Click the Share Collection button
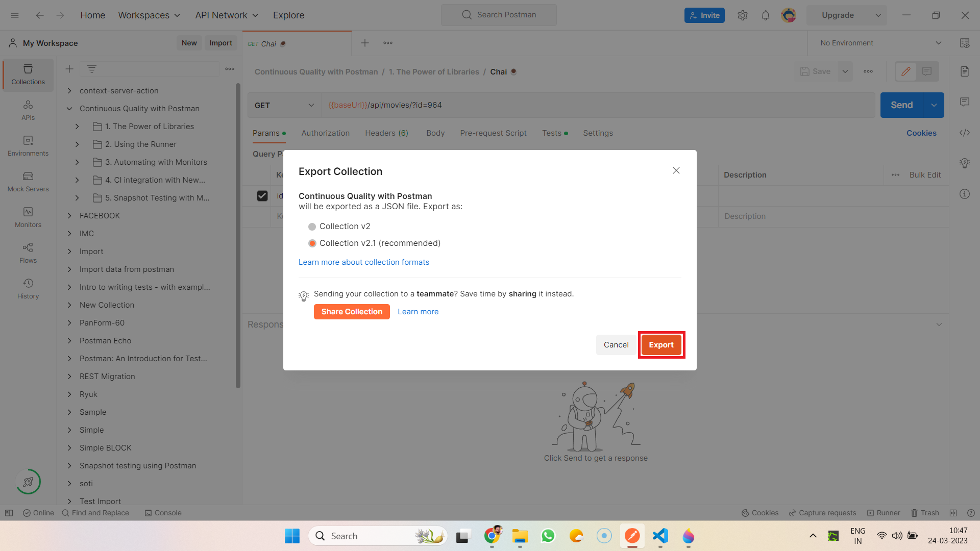 (x=352, y=312)
